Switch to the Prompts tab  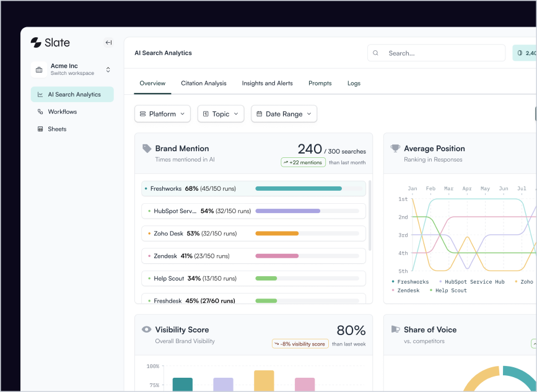320,83
